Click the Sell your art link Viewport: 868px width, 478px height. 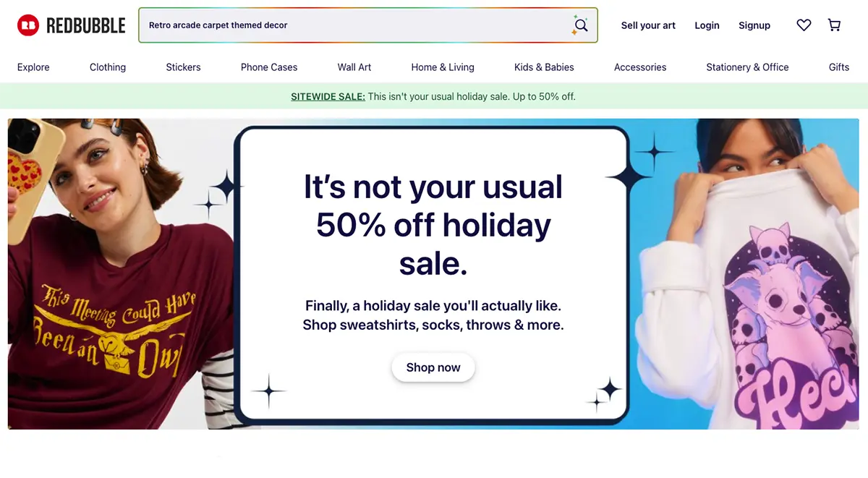(648, 25)
